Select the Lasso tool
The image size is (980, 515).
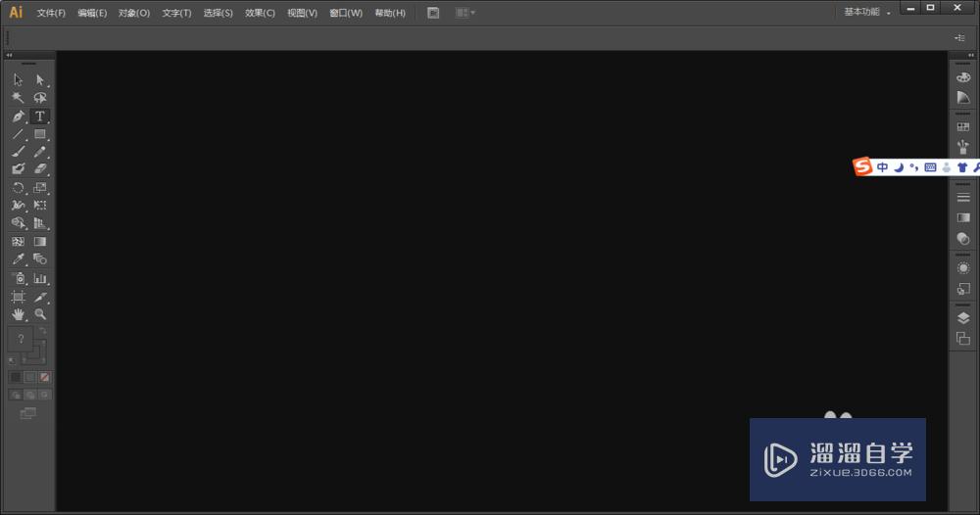(40, 98)
